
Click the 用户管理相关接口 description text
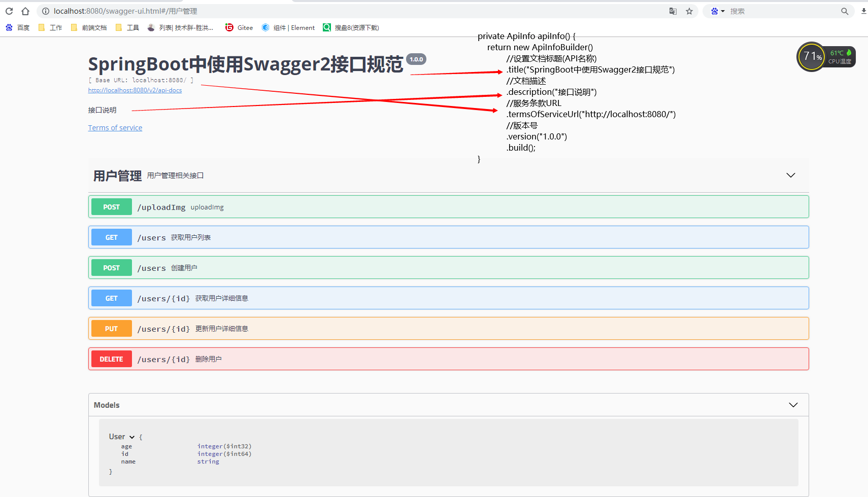point(175,175)
